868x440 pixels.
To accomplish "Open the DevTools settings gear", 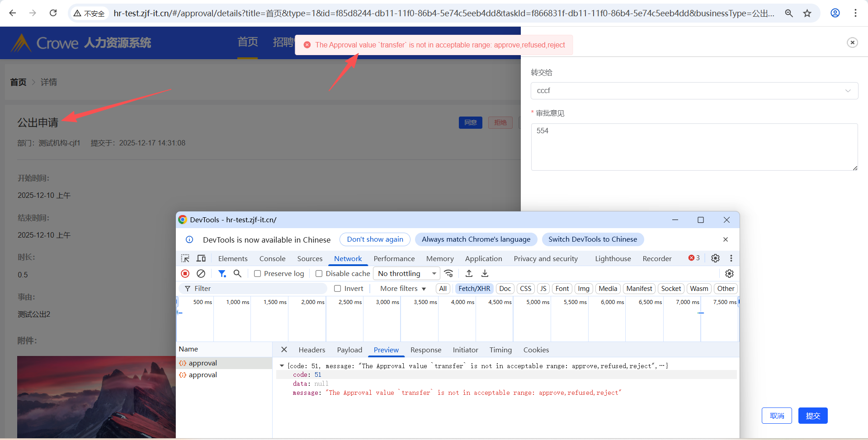I will point(715,258).
